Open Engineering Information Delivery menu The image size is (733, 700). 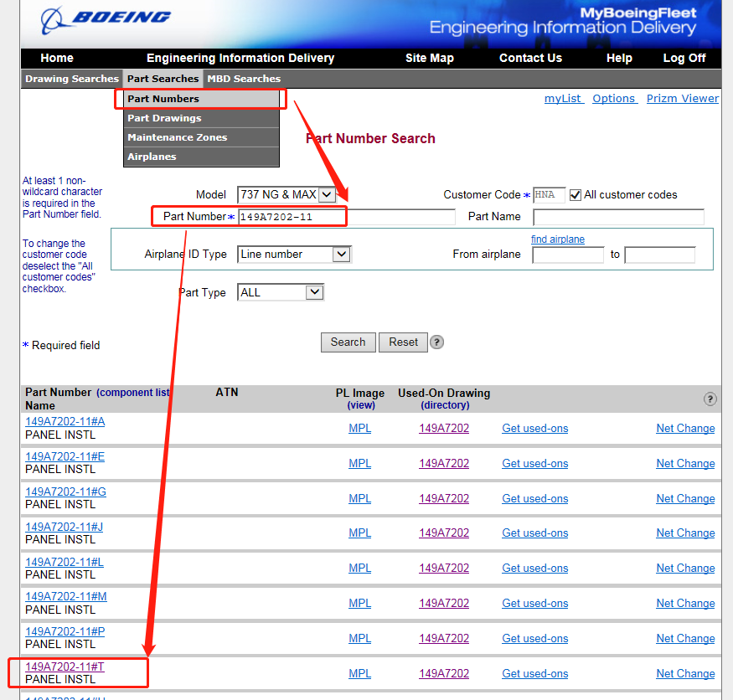point(240,58)
